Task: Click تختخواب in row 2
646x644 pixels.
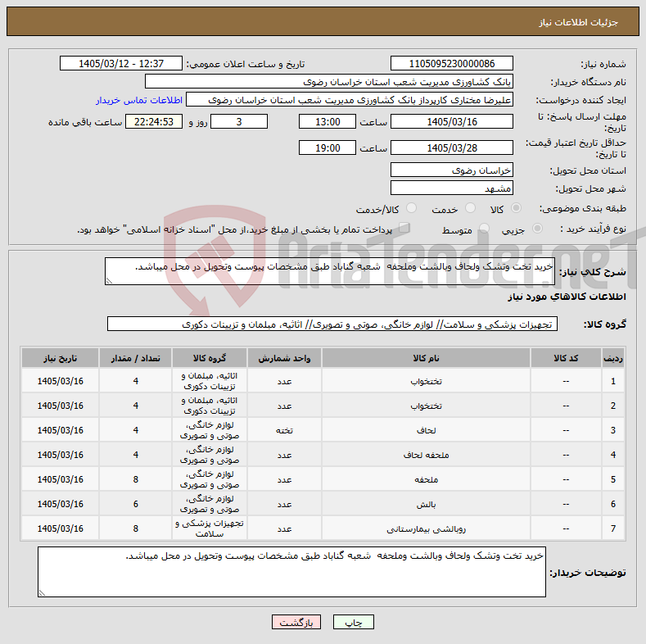Action: 426,406
